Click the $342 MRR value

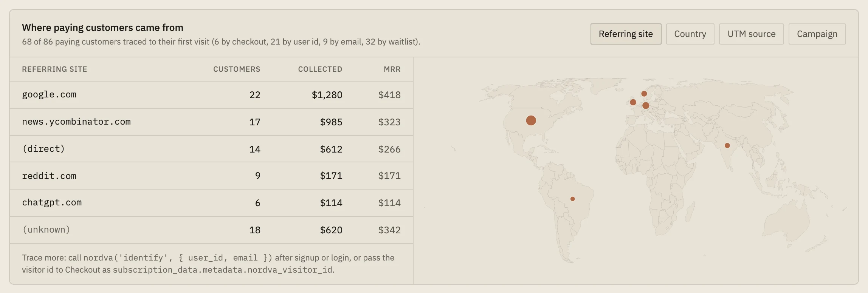click(x=389, y=230)
